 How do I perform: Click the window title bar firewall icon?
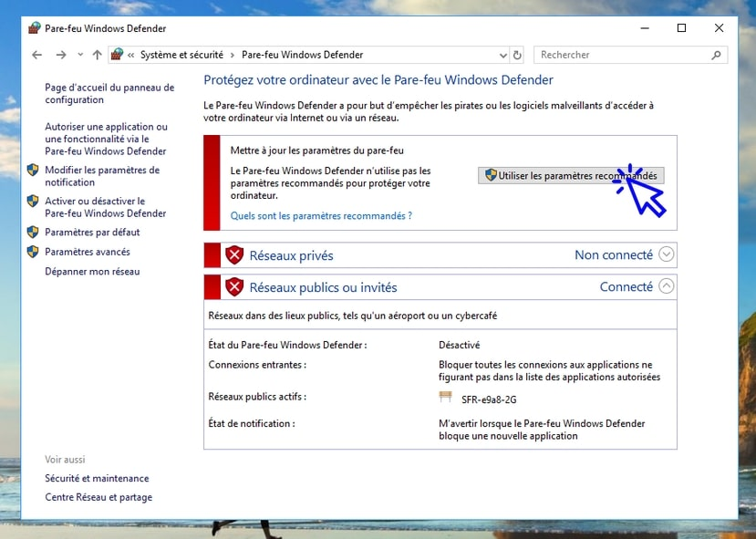pyautogui.click(x=34, y=28)
